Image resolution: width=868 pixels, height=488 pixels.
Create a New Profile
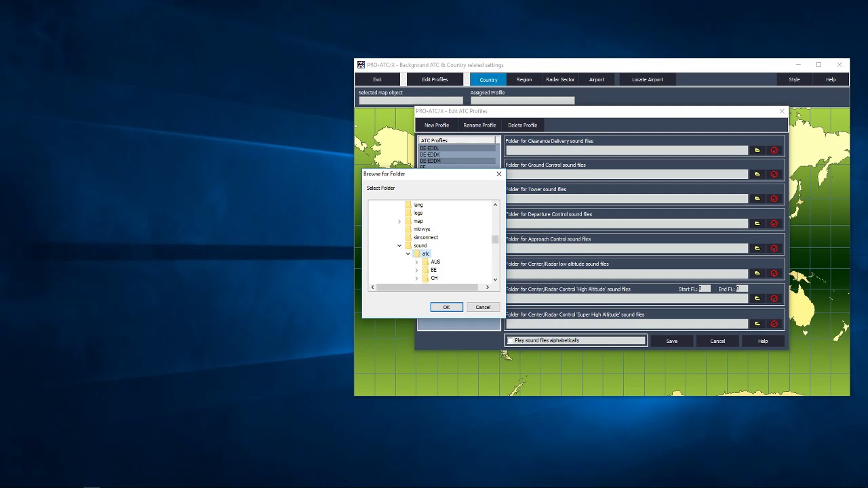437,125
